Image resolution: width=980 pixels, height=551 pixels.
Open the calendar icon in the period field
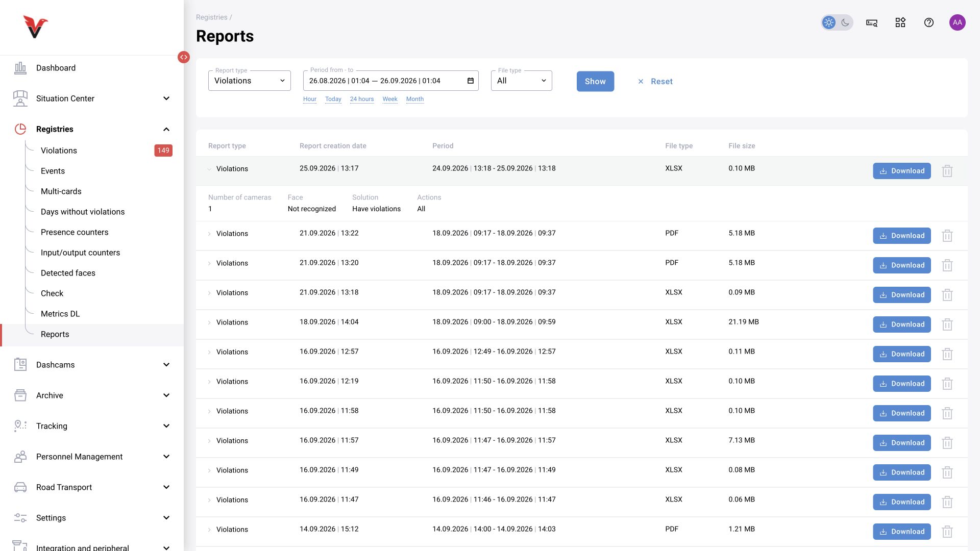(471, 81)
